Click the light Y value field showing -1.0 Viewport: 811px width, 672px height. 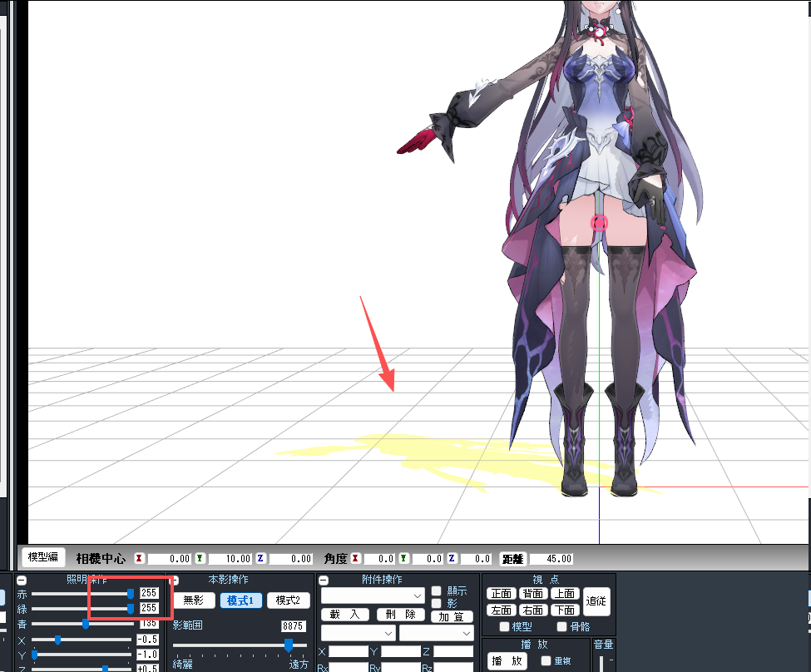pyautogui.click(x=148, y=655)
